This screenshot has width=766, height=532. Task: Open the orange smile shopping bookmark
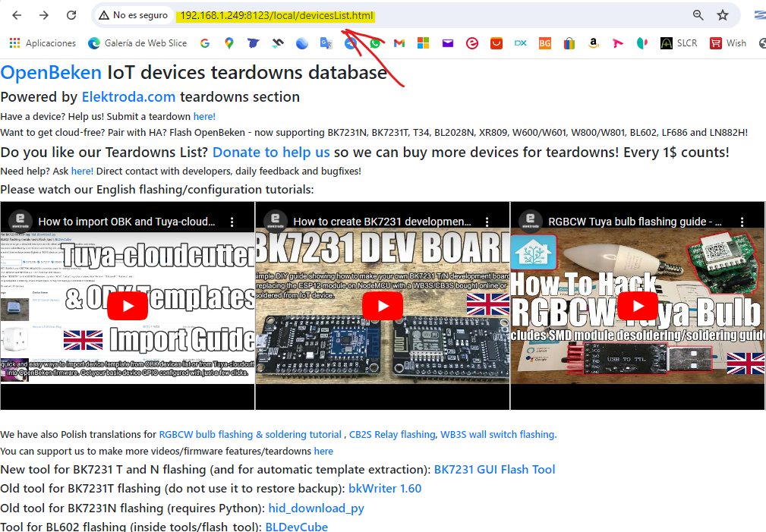click(x=496, y=43)
